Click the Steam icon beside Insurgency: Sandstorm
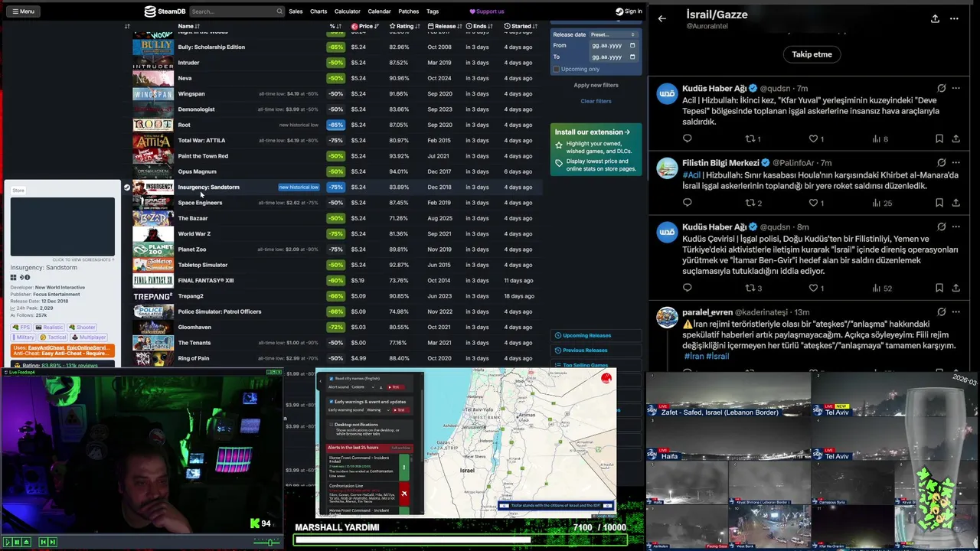The height and width of the screenshot is (551, 980). (127, 187)
